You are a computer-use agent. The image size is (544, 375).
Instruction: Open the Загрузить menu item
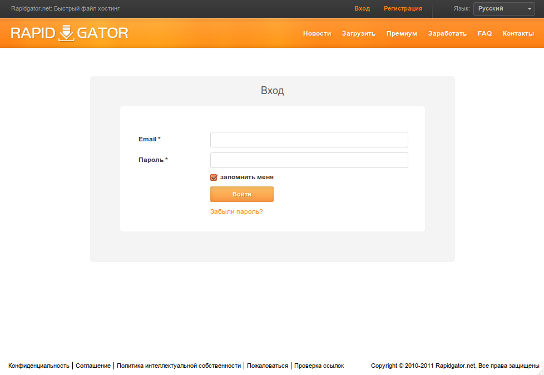click(x=358, y=34)
